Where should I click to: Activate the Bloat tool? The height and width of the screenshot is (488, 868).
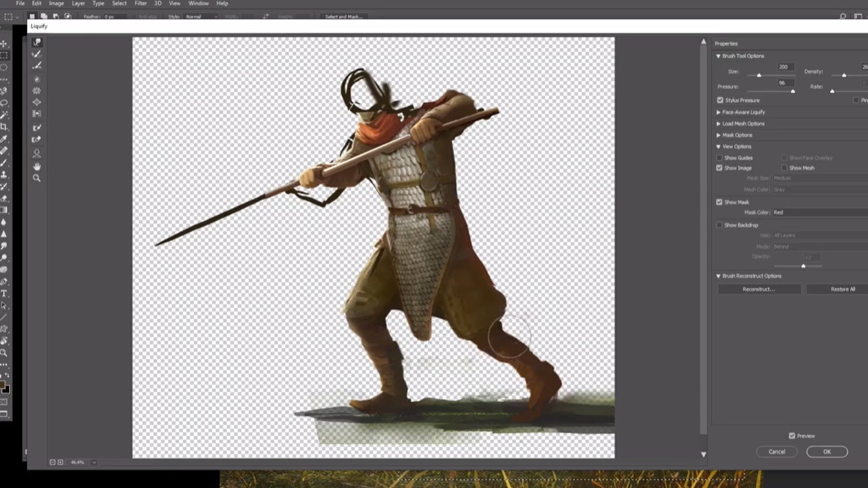pos(37,103)
